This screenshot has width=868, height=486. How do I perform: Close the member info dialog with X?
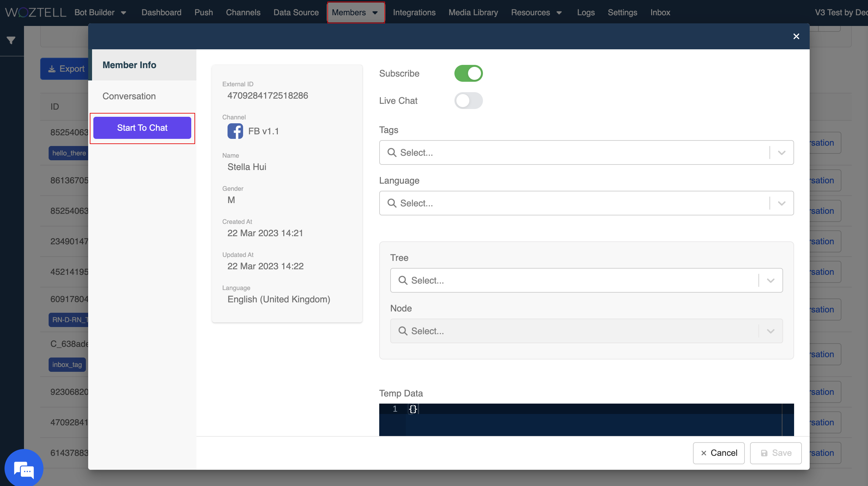pyautogui.click(x=796, y=36)
